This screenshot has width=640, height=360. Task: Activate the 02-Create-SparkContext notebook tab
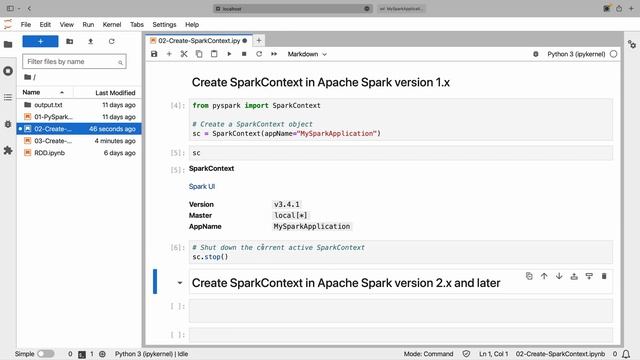pos(198,41)
